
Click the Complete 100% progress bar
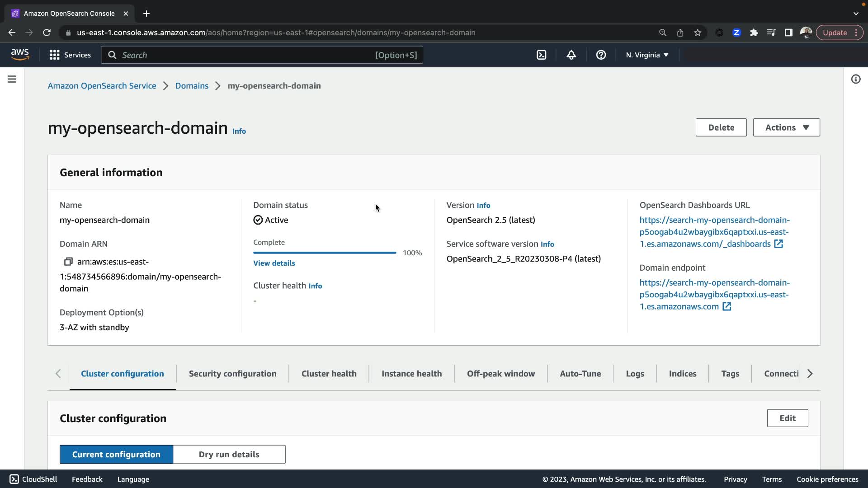pyautogui.click(x=325, y=253)
